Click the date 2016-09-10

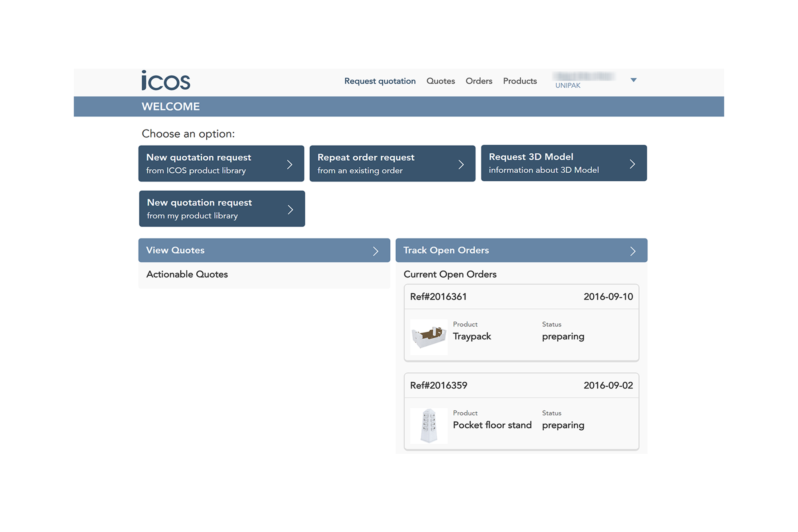[608, 297]
